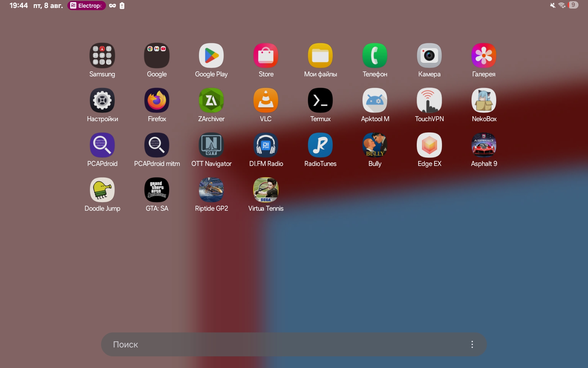This screenshot has height=368, width=588.
Task: Tap the Поиск search field
Action: (294, 344)
